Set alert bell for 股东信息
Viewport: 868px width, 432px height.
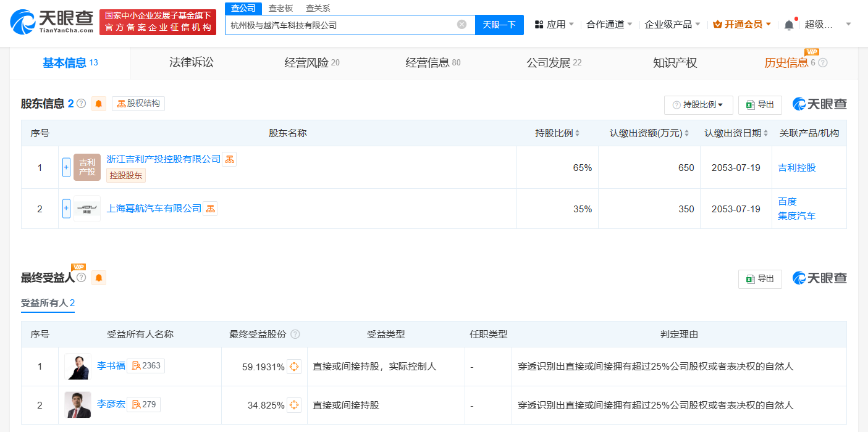point(99,104)
